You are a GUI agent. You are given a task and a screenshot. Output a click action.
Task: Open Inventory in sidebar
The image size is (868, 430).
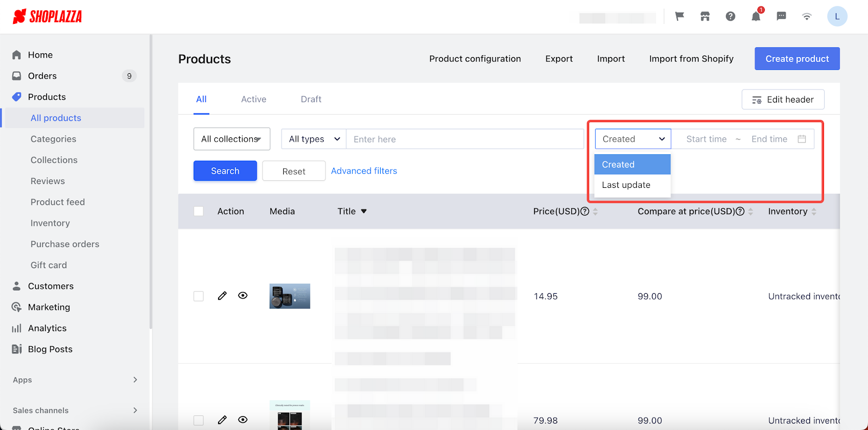(x=50, y=223)
